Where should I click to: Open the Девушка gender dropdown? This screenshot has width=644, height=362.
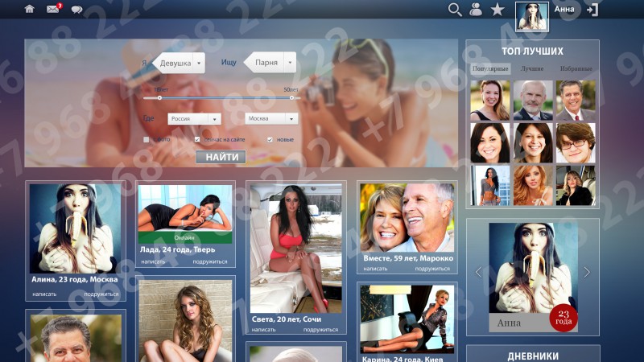point(179,63)
